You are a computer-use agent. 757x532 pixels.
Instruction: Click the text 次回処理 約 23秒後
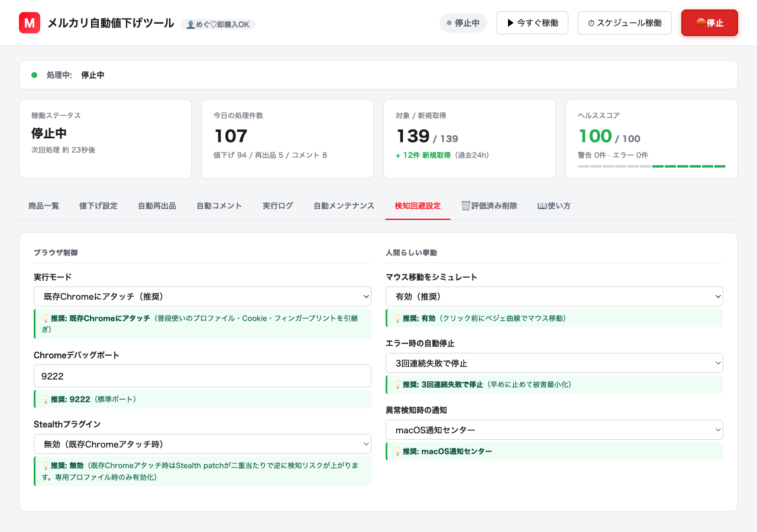[63, 150]
